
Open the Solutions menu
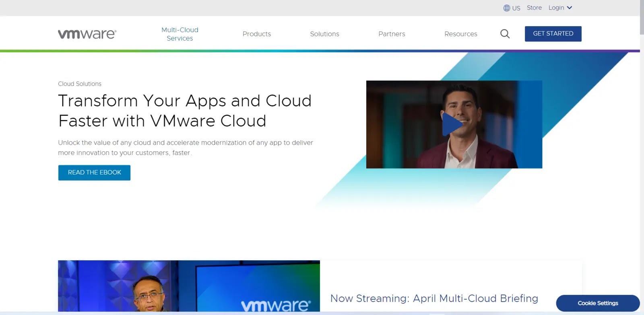[324, 34]
